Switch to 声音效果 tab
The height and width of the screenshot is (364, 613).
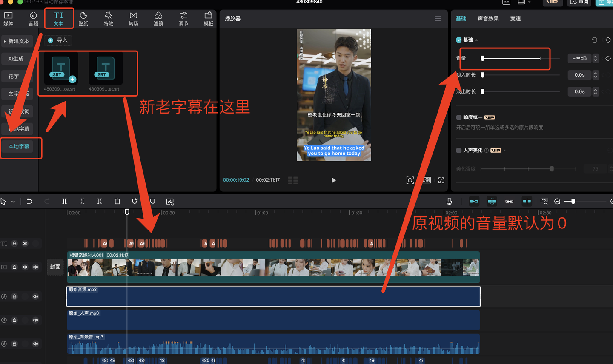(488, 19)
